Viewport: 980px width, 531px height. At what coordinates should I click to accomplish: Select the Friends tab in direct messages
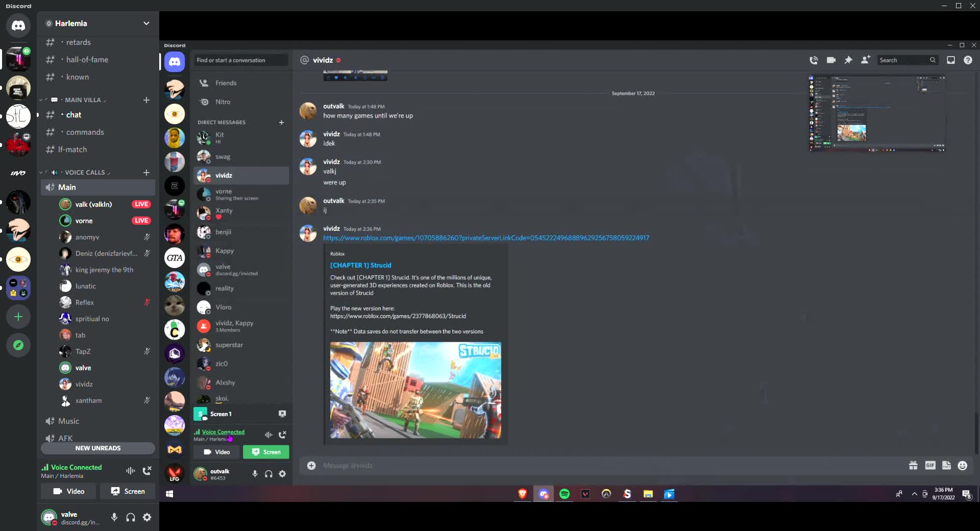coord(226,83)
